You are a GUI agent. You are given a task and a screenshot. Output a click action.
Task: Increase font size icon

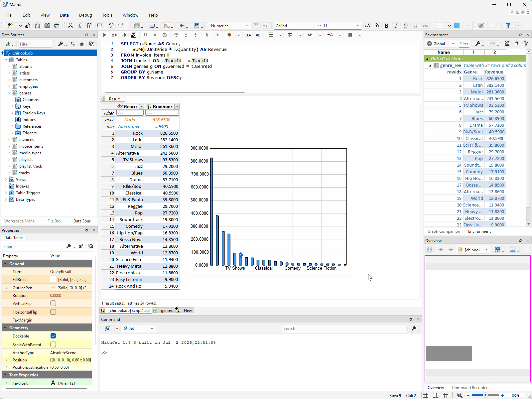[367, 26]
